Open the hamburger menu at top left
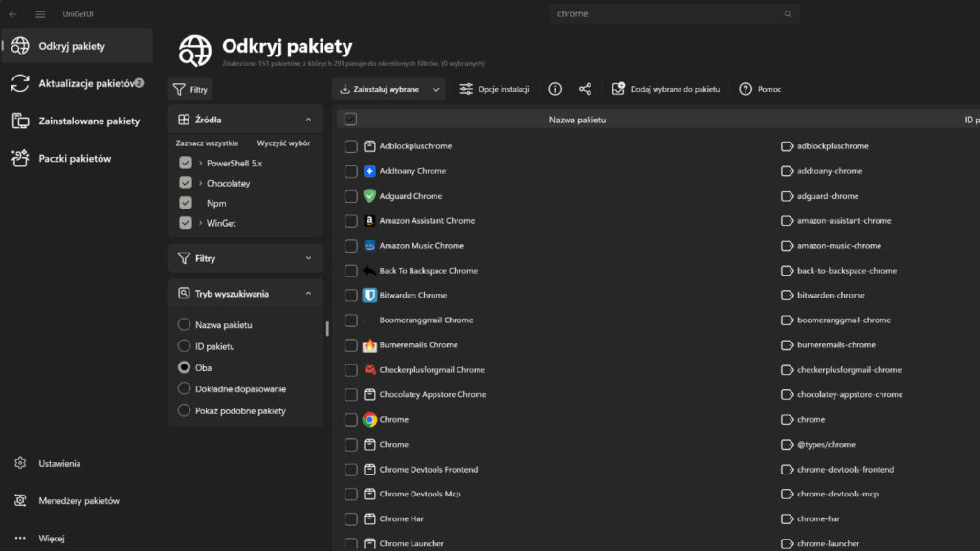 point(38,13)
